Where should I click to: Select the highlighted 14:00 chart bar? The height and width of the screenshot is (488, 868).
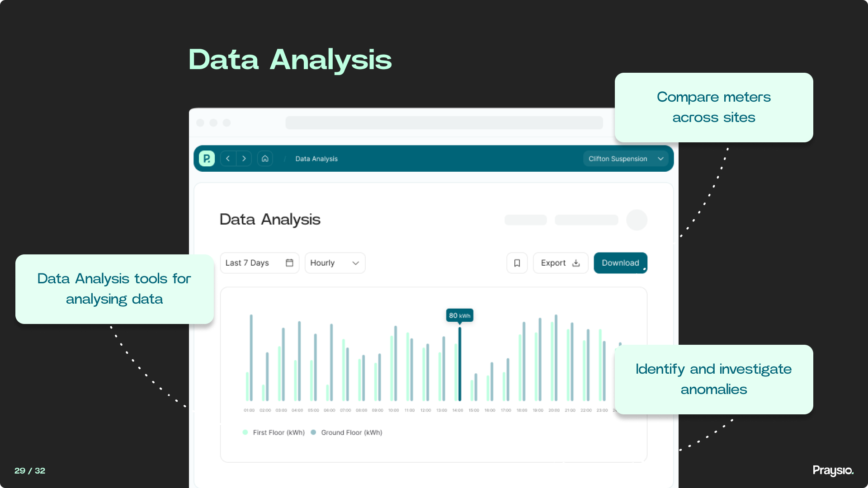click(x=460, y=364)
